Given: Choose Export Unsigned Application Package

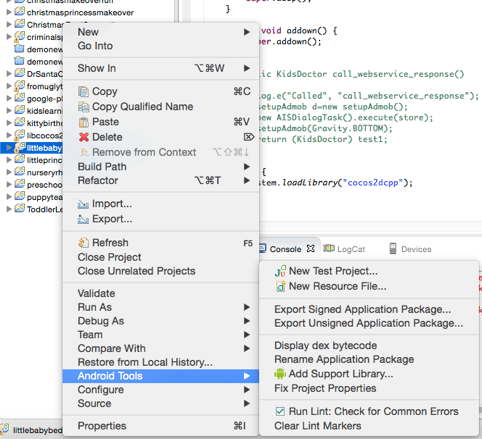Looking at the screenshot, I should coord(369,323).
